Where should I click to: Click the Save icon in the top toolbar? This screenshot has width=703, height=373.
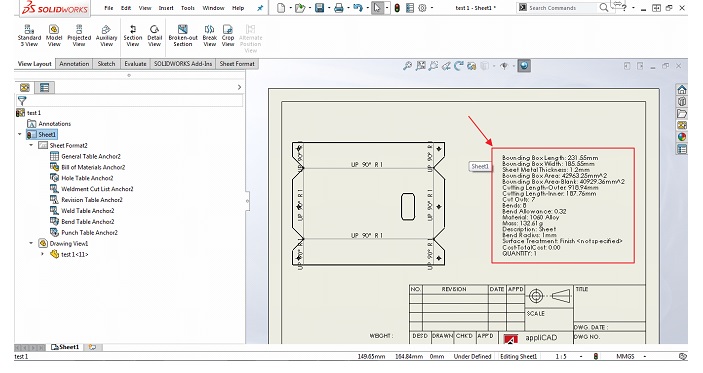click(x=319, y=8)
